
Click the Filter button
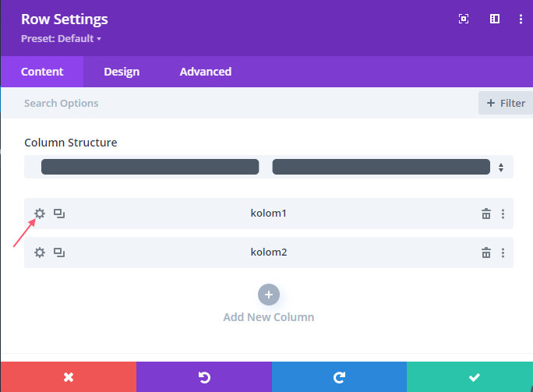pos(506,103)
